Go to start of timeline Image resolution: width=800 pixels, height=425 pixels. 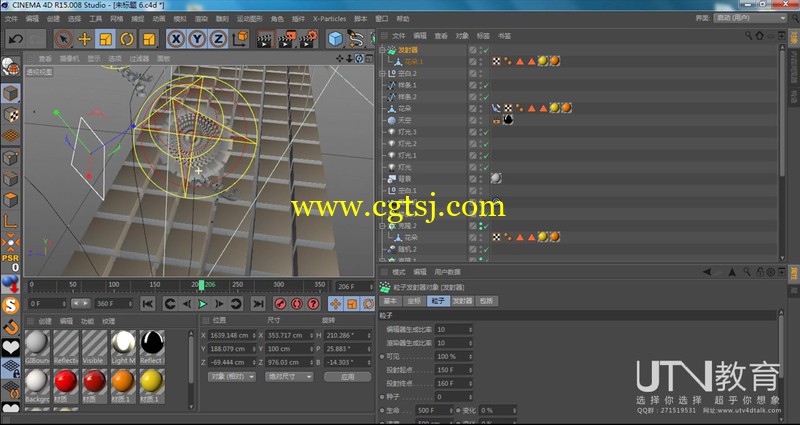(x=147, y=304)
